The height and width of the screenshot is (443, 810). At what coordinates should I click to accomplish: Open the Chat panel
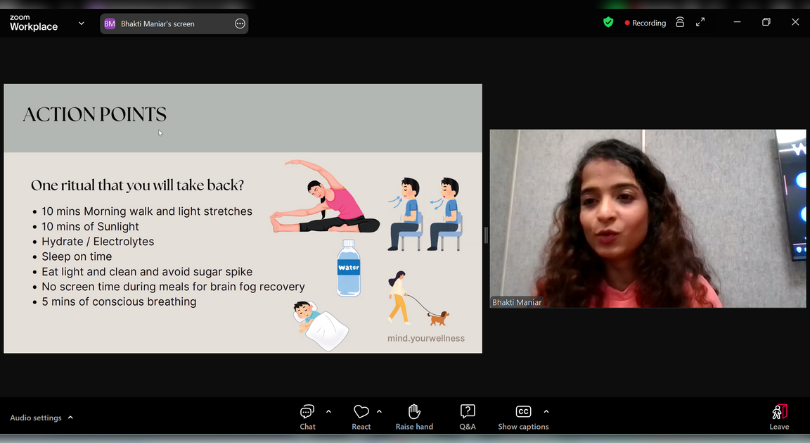coord(307,412)
